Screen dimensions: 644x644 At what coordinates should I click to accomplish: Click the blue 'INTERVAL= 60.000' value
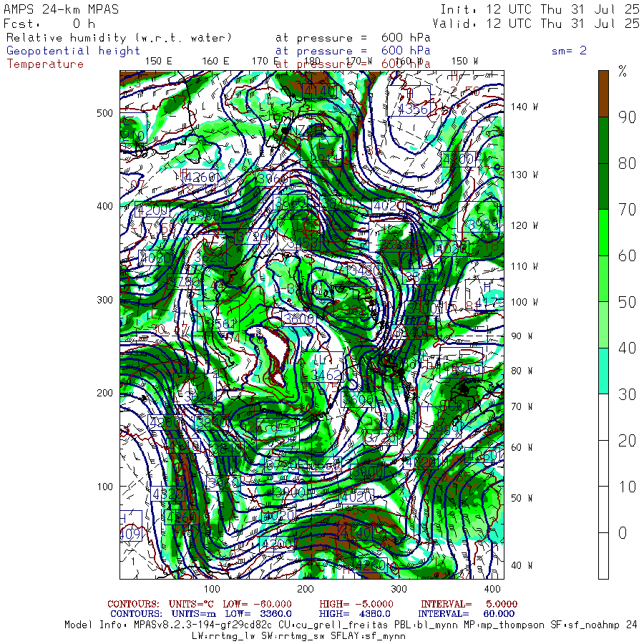coord(467,614)
